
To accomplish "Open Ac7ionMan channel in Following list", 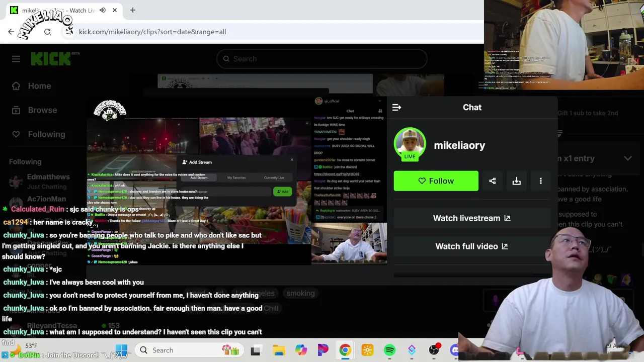I will [46, 199].
